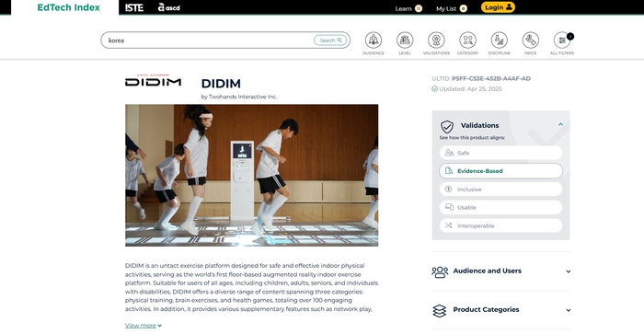
Task: Collapse the Validations panel chevron
Action: [560, 124]
